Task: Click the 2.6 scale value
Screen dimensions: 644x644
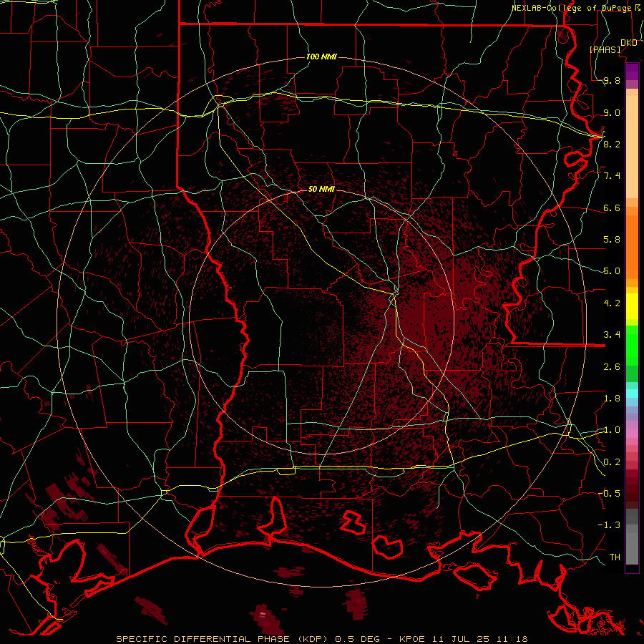Action: click(612, 367)
